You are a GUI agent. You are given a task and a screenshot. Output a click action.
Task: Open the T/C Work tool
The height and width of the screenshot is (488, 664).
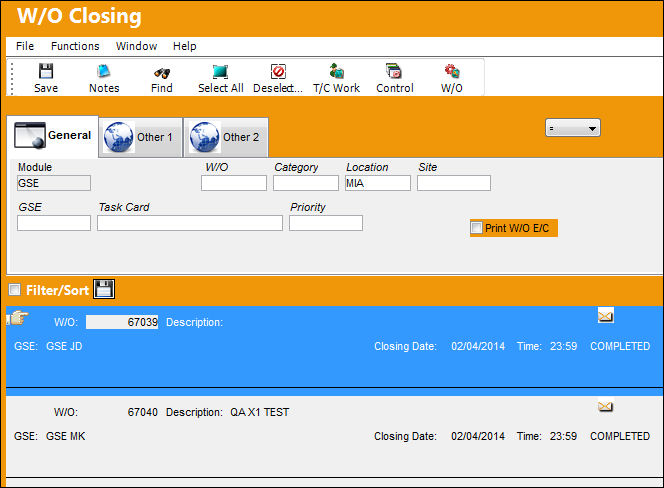(x=337, y=71)
